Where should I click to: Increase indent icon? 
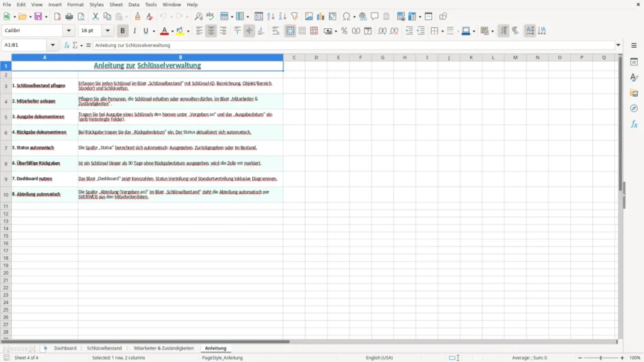click(x=409, y=31)
